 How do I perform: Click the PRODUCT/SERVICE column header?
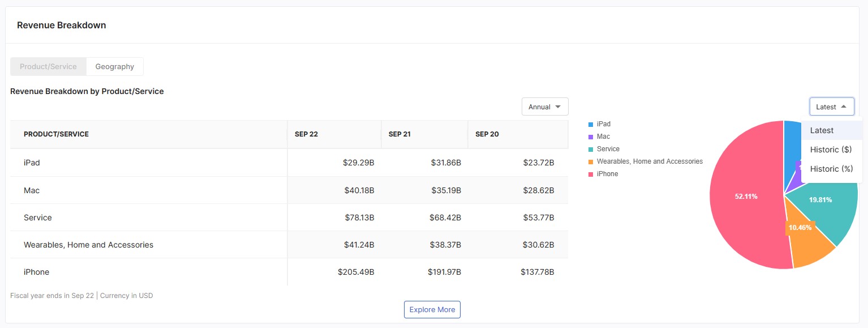(148, 134)
